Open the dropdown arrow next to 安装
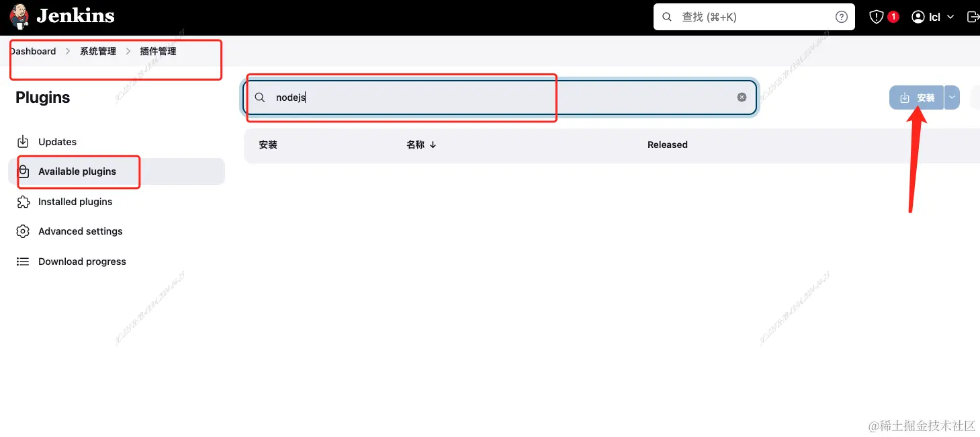The height and width of the screenshot is (437, 980). coord(952,97)
